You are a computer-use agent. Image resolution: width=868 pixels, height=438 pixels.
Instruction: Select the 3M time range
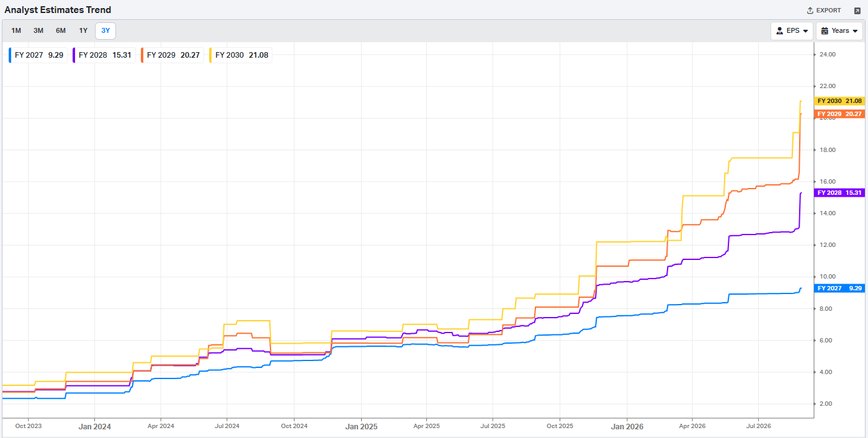pos(38,30)
